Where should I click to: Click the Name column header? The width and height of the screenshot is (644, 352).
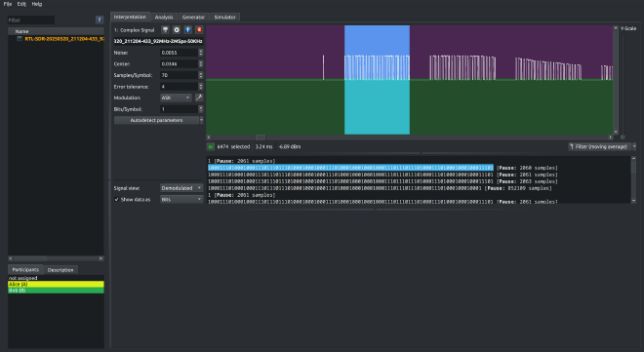click(56, 31)
